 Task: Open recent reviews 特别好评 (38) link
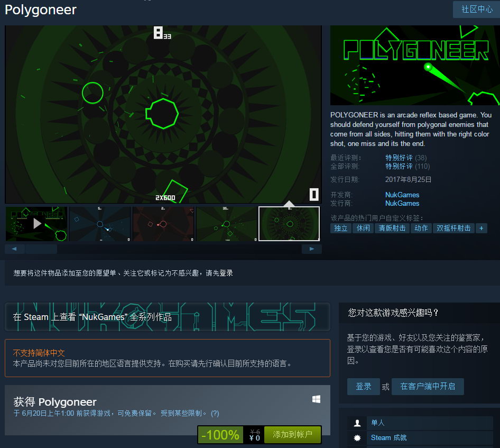click(x=405, y=158)
